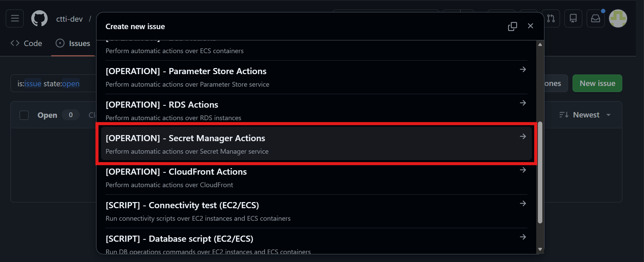This screenshot has width=644, height=262.
Task: Close the Create new issue dialog
Action: 530,26
